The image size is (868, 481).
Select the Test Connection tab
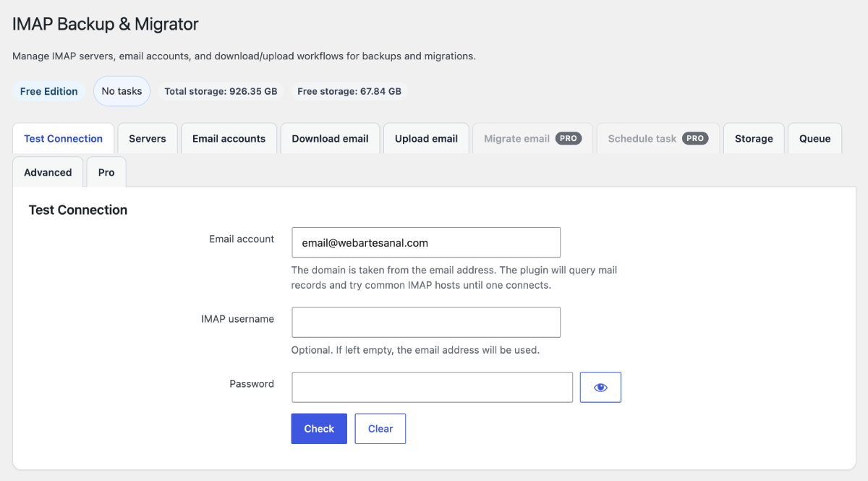click(64, 138)
